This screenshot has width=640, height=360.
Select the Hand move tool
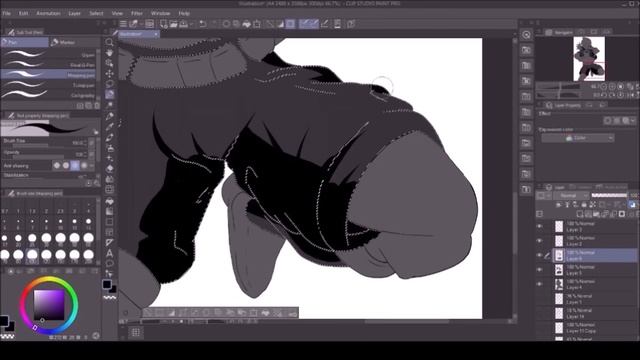109,53
